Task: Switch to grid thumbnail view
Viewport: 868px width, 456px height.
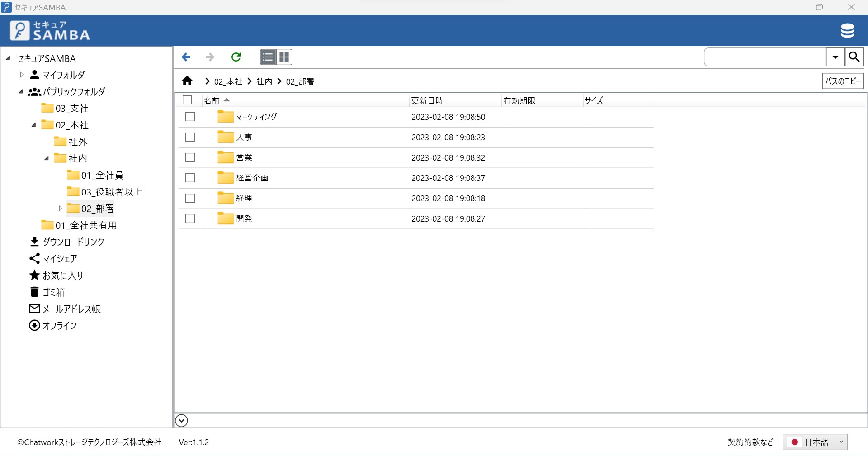Action: (284, 57)
